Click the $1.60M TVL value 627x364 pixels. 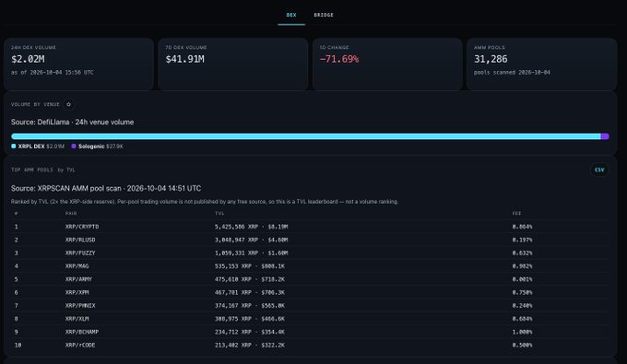click(278, 252)
